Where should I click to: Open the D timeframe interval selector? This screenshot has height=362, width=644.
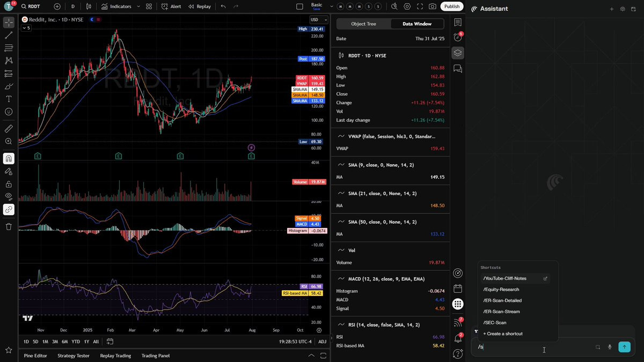coord(73,6)
